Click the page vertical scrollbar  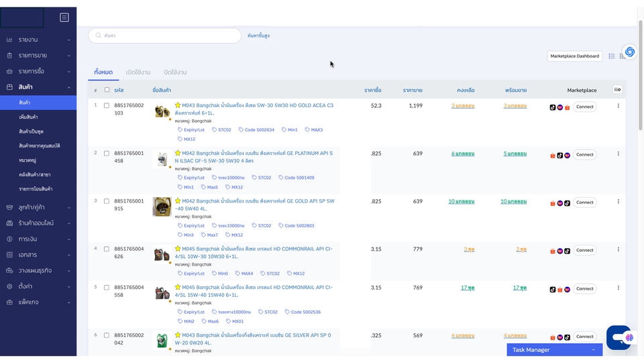[x=640, y=74]
